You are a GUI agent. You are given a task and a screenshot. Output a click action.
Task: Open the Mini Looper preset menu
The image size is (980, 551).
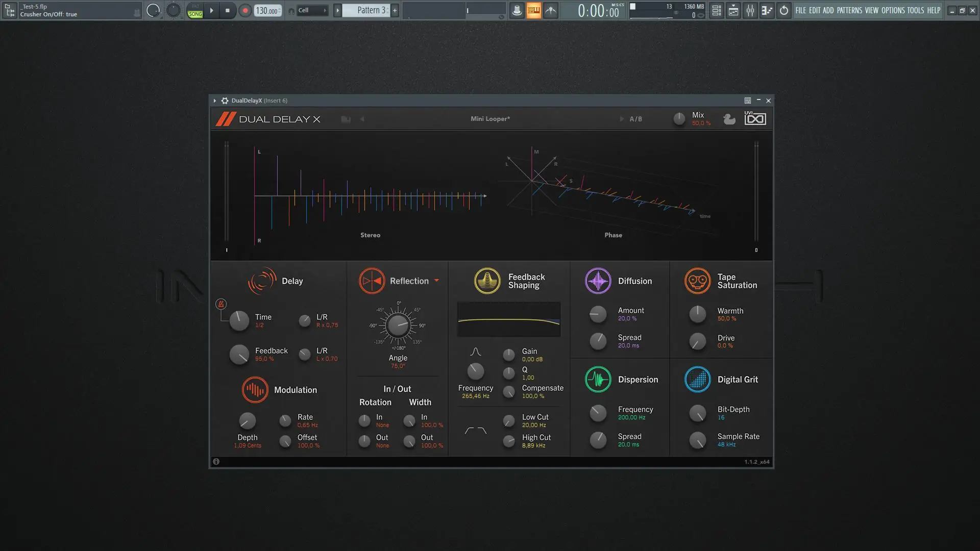point(490,119)
